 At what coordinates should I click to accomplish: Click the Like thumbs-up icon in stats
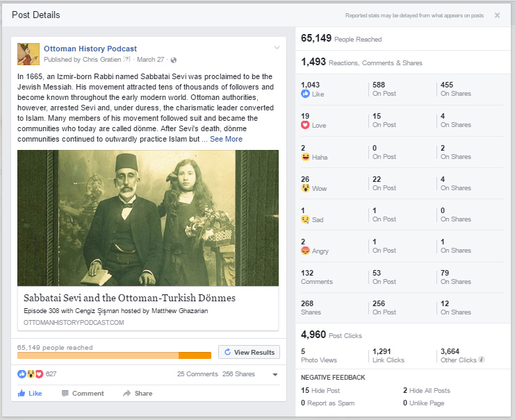[x=305, y=94]
